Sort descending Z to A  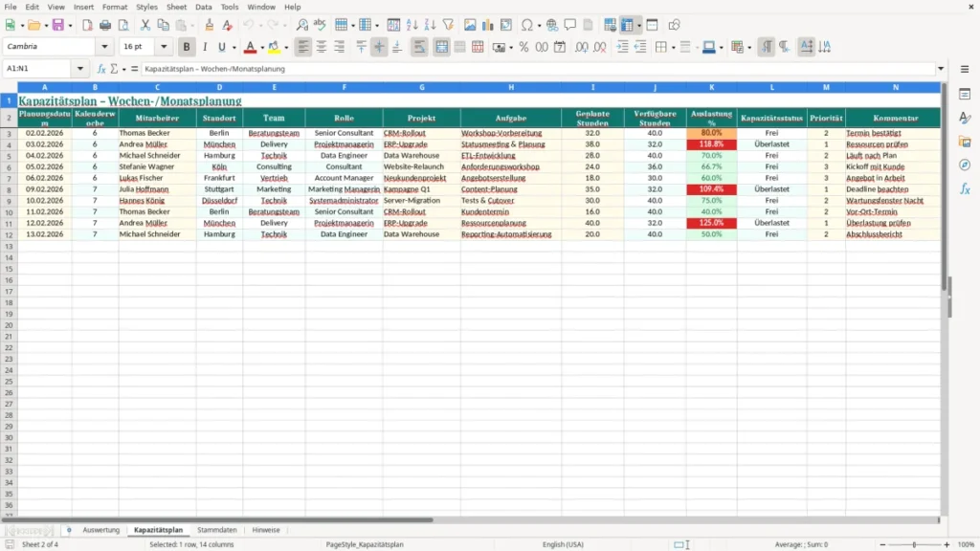pyautogui.click(x=430, y=25)
